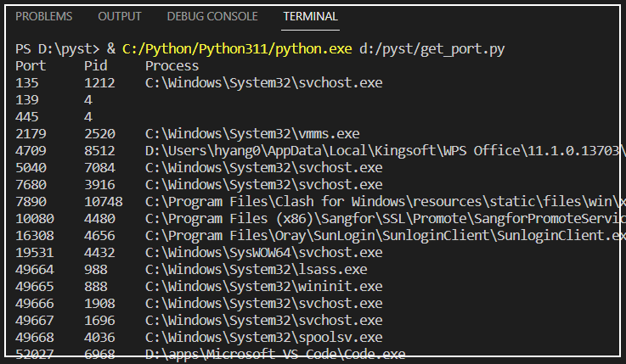Image resolution: width=626 pixels, height=364 pixels.
Task: Click the SunloginClient process path
Action: [x=385, y=236]
